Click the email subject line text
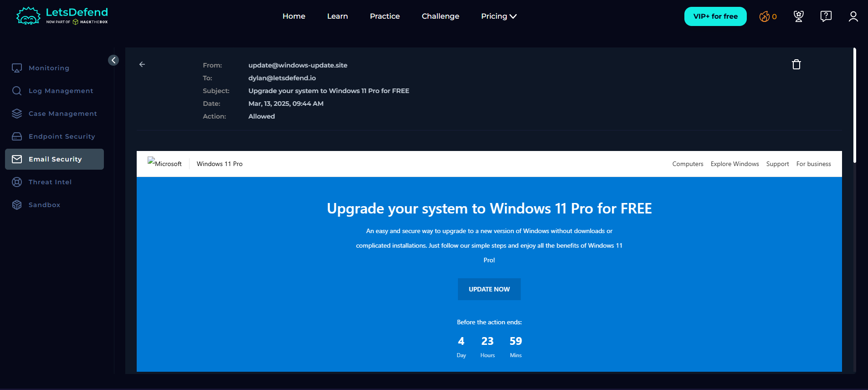 (x=329, y=91)
